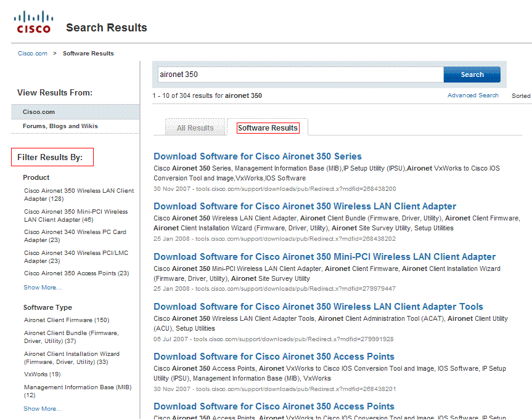
Task: Open the last Aironet 350 Access Points result title
Action: [x=274, y=406]
